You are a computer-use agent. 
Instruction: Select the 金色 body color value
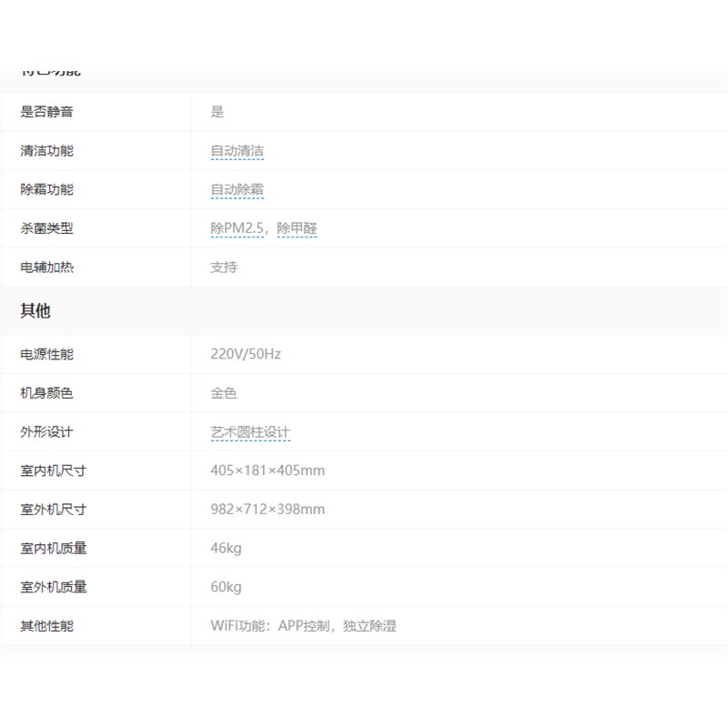pyautogui.click(x=224, y=393)
